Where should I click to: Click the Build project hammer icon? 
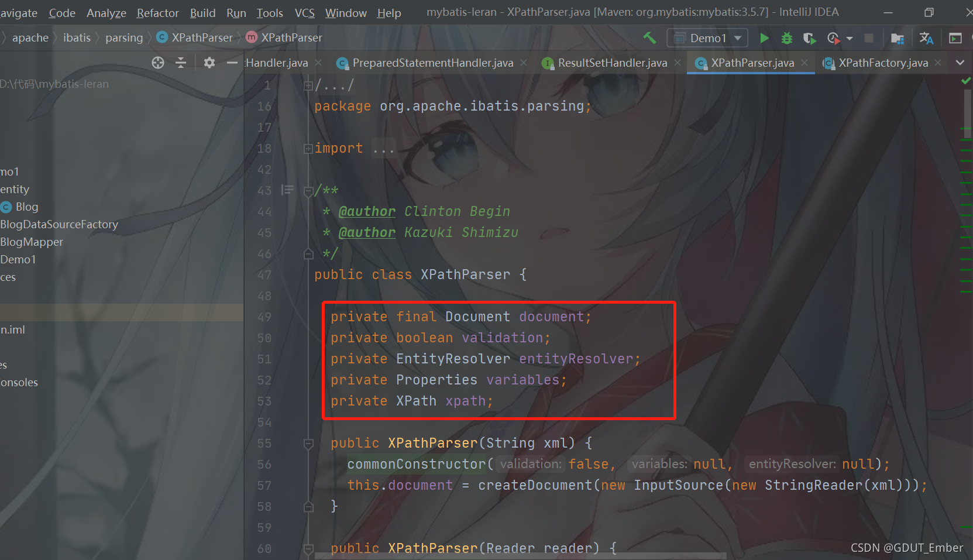coord(649,38)
